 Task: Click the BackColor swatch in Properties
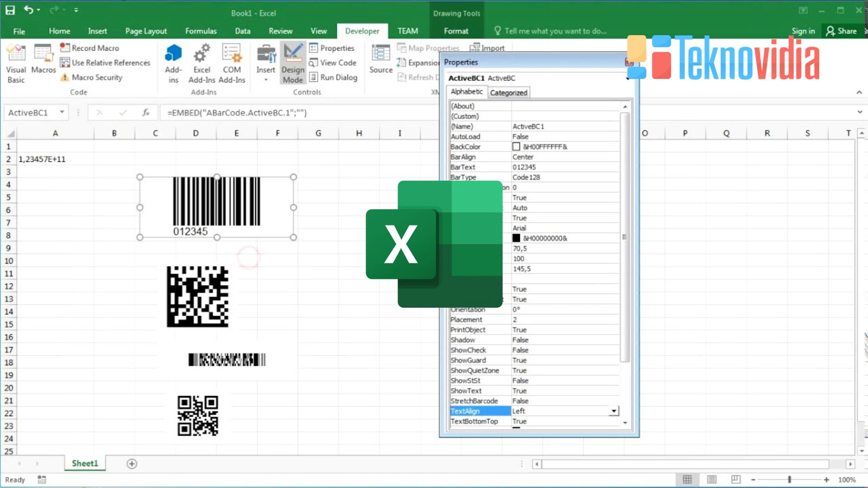[x=516, y=146]
